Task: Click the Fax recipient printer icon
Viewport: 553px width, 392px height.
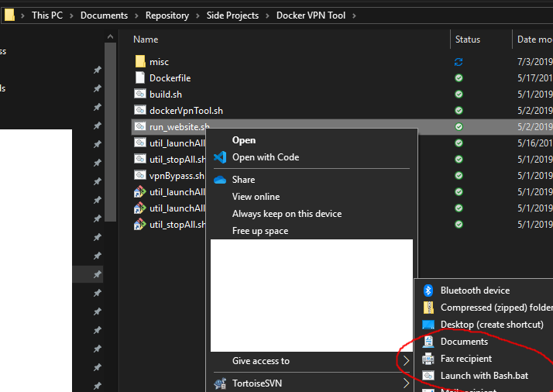Action: click(x=428, y=359)
